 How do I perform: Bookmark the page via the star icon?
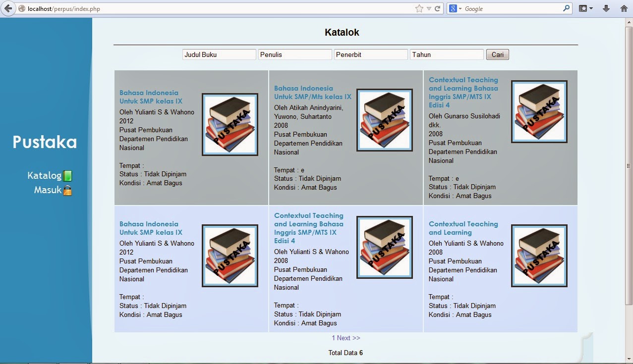click(420, 8)
